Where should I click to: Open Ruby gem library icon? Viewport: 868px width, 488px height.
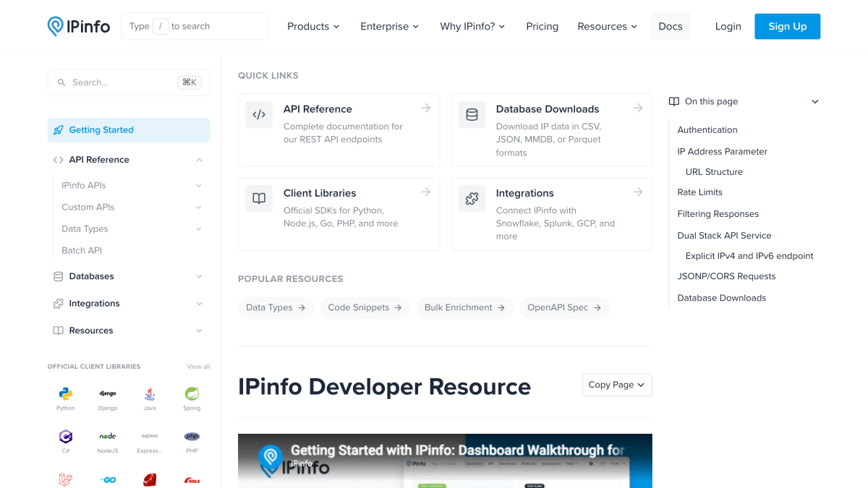(x=150, y=479)
